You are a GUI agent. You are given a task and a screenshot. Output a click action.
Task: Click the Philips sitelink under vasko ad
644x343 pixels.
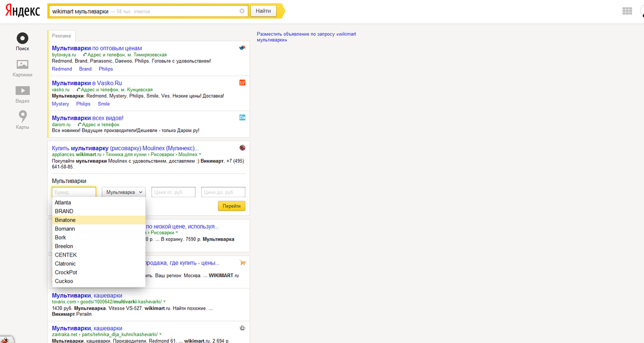coord(83,104)
